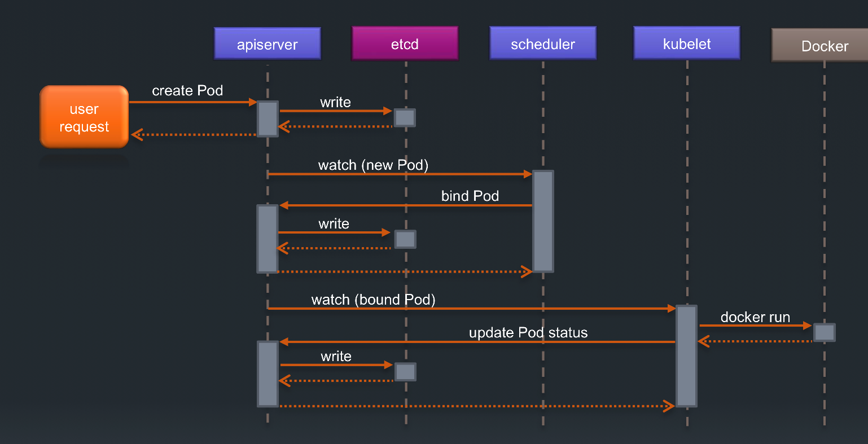The width and height of the screenshot is (868, 444).
Task: Click the apiserver header box
Action: coord(268,43)
